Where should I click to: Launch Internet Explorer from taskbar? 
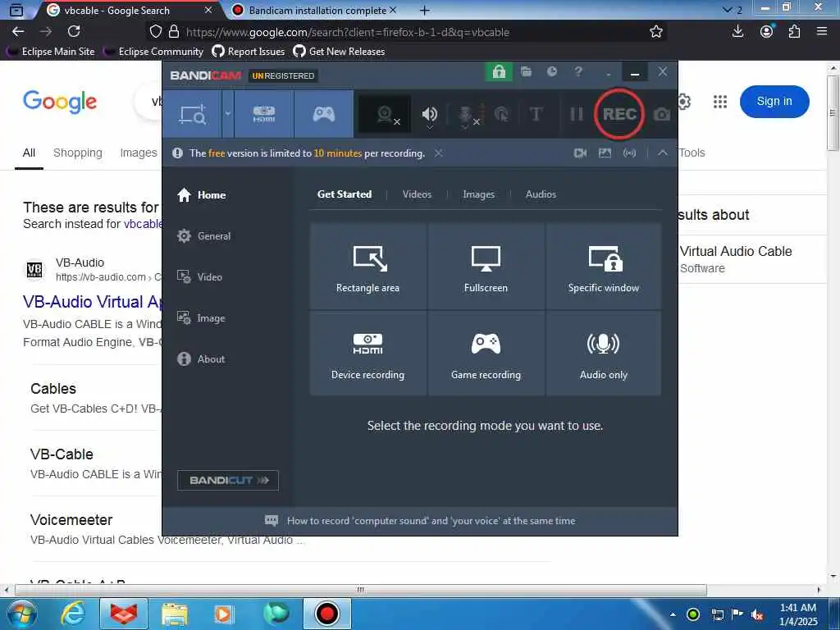[x=72, y=614]
